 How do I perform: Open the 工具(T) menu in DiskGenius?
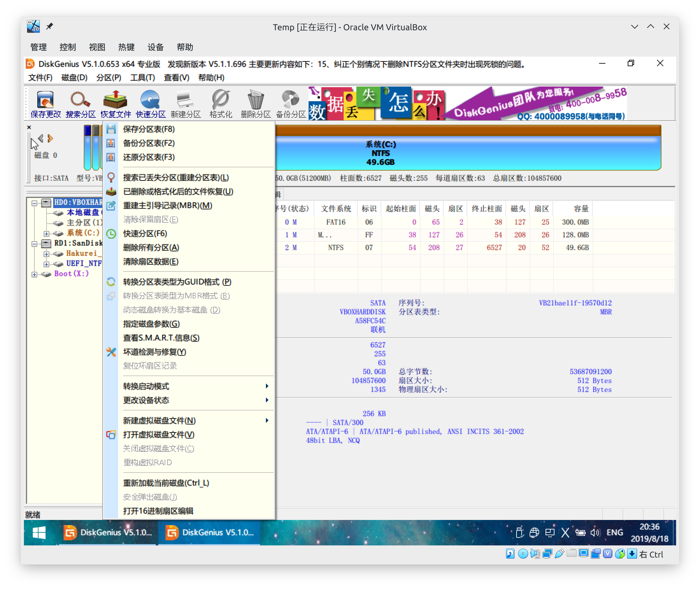[143, 77]
